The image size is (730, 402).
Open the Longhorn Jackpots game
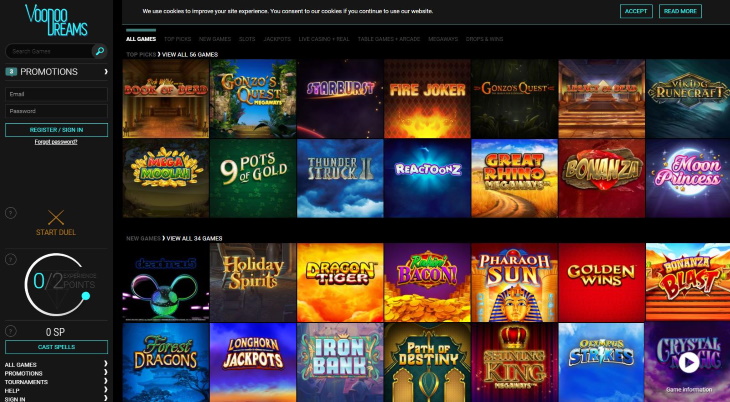click(253, 362)
